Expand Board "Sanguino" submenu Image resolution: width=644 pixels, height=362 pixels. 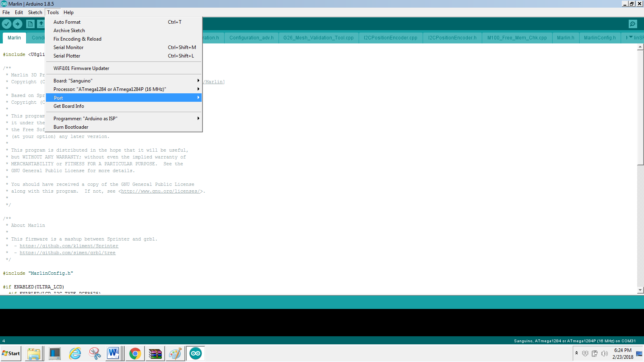tap(124, 81)
